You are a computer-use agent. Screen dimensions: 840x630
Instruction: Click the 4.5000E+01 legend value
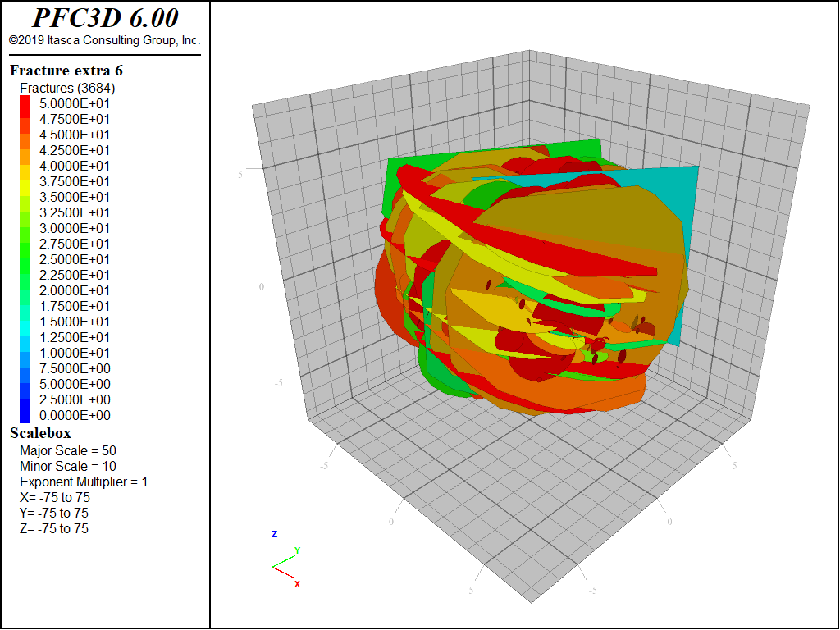(75, 135)
